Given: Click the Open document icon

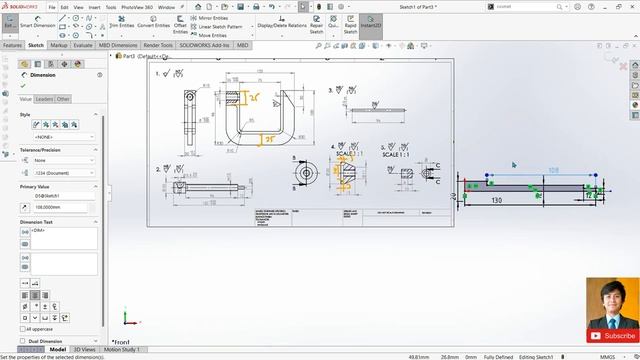Looking at the screenshot, I should point(224,7).
